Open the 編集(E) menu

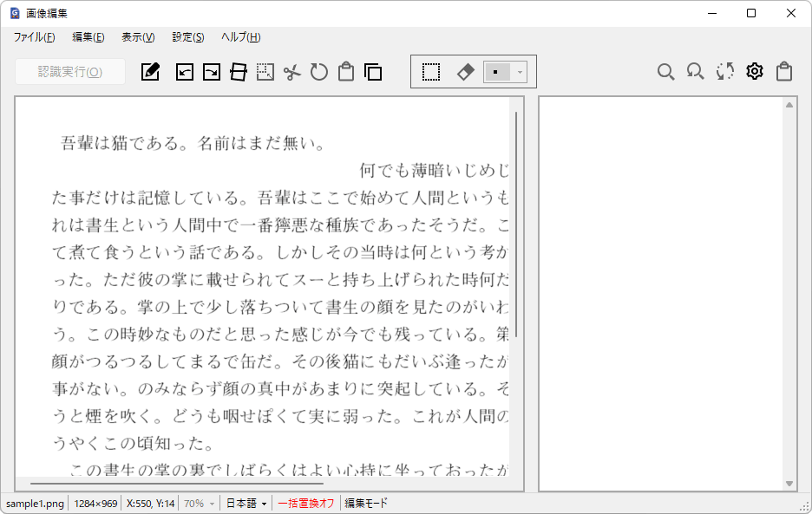click(88, 37)
